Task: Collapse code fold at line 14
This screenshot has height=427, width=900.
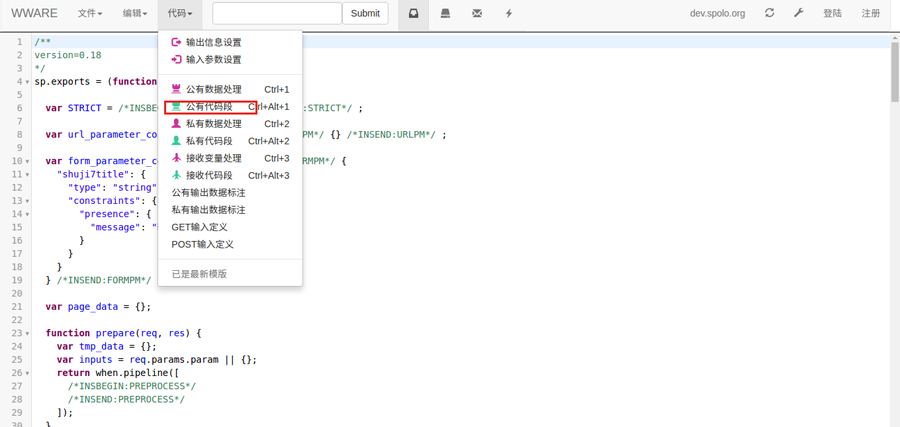Action: point(27,214)
